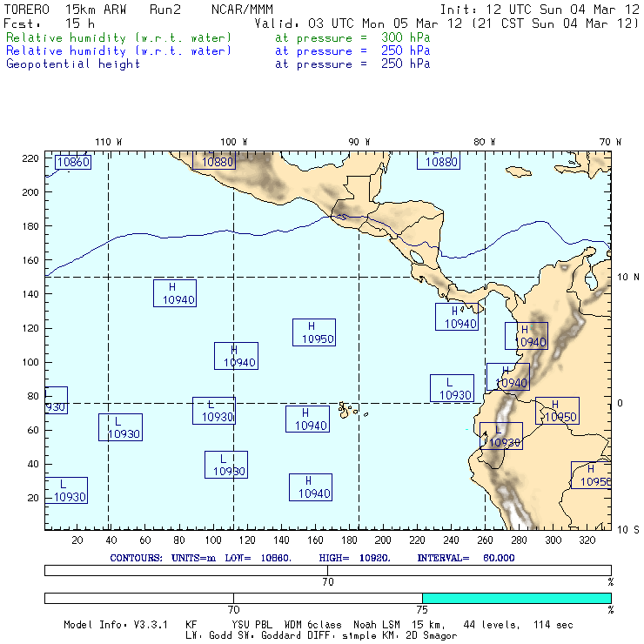The height and width of the screenshot is (644, 644).
Task: Click the '0' equator latitude label
Action: 620,403
